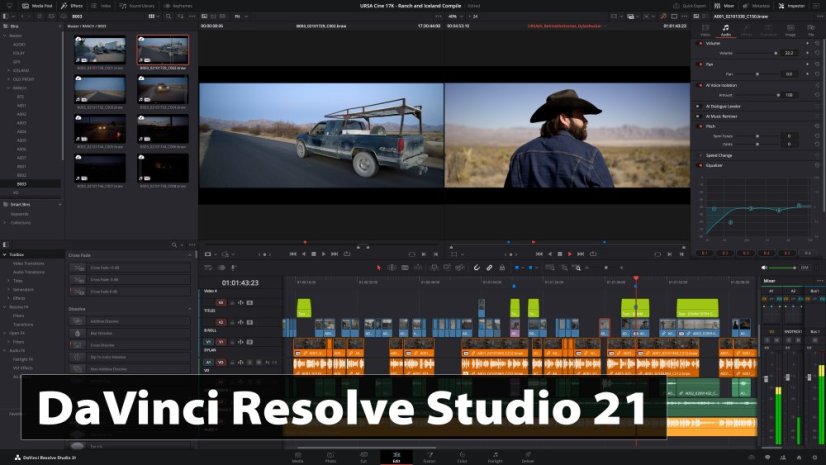The height and width of the screenshot is (465, 826).
Task: Enable AI Music Remixer
Action: click(698, 116)
